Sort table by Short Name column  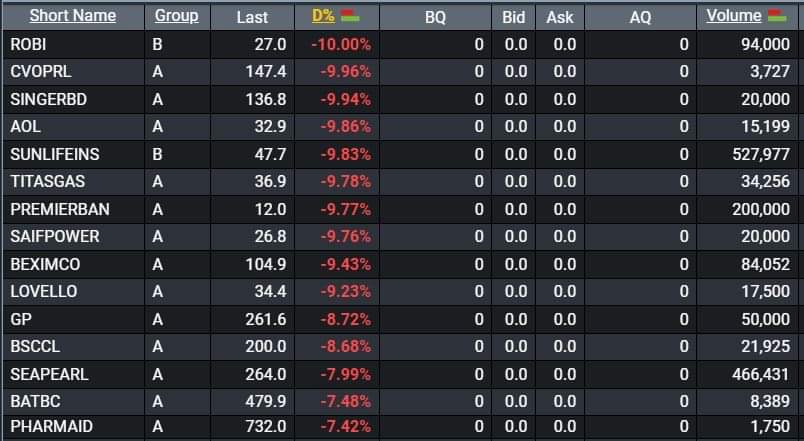[72, 16]
